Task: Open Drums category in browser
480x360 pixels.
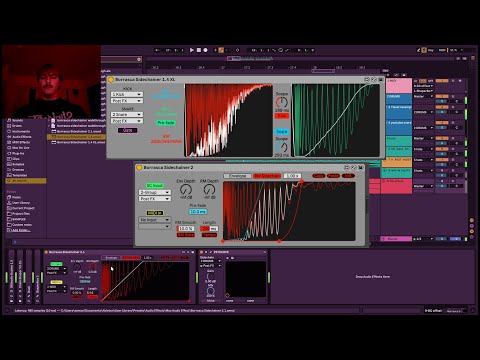Action: pyautogui.click(x=15, y=126)
